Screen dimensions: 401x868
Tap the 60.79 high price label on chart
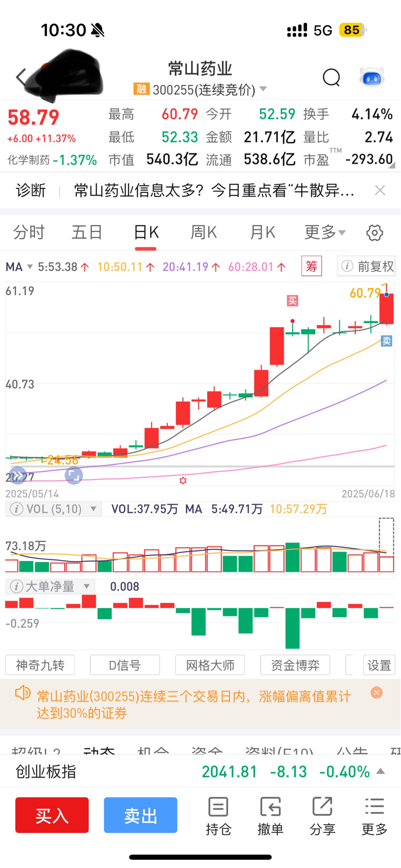365,293
